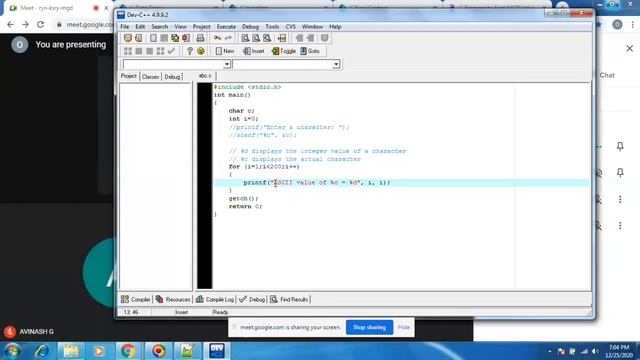
Task: Click the Help question mark icon
Action: 189,51
